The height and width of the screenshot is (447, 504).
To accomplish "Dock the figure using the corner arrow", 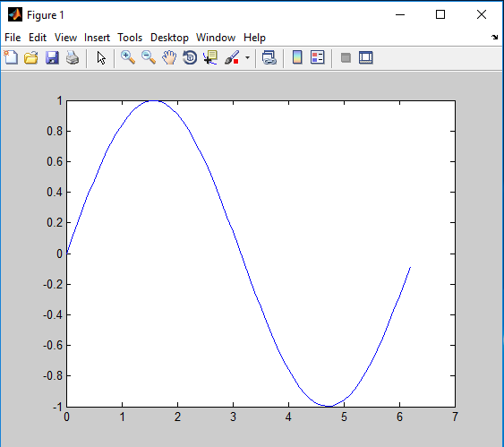I will (495, 38).
